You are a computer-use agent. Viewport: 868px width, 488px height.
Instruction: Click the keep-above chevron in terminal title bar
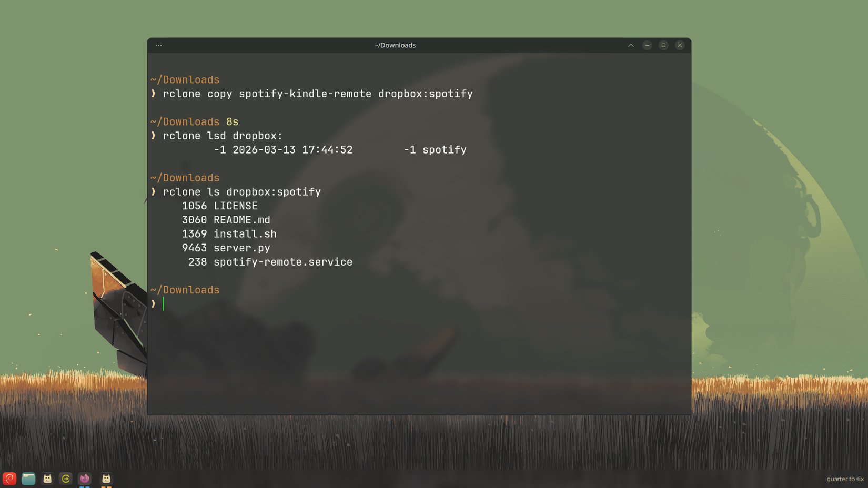point(631,45)
